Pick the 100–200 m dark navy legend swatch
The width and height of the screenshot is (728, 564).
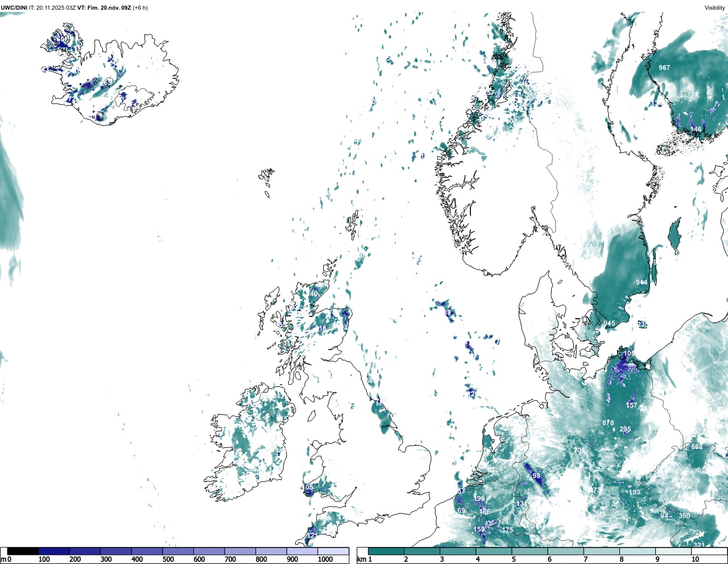pyautogui.click(x=53, y=551)
